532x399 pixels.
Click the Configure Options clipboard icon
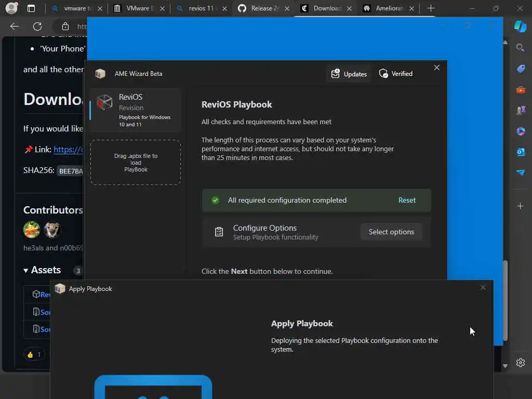click(219, 232)
